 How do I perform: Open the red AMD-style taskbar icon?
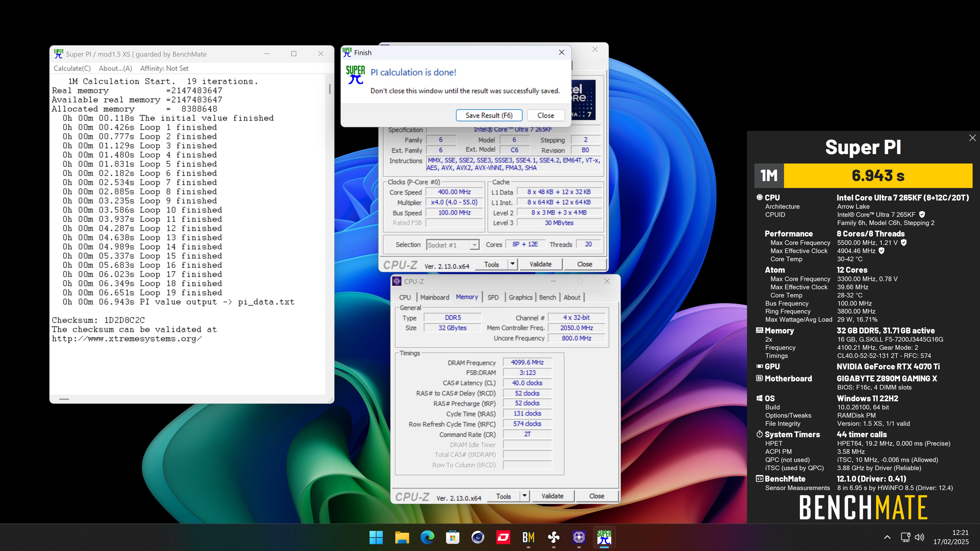point(503,537)
